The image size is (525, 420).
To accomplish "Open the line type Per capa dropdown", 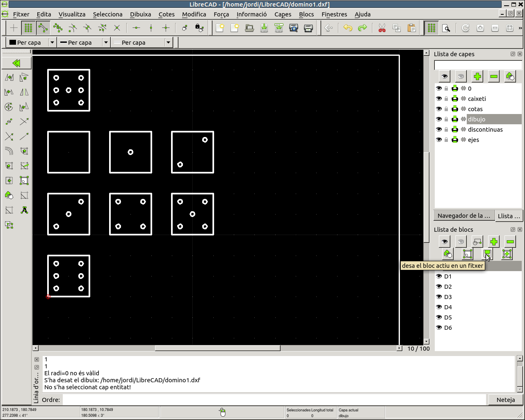I will (168, 42).
